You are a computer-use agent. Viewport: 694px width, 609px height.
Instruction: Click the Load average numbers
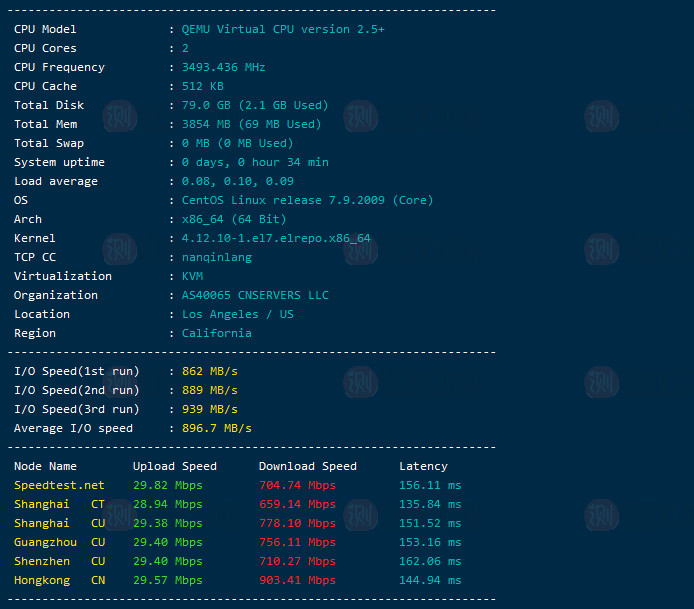tap(237, 181)
